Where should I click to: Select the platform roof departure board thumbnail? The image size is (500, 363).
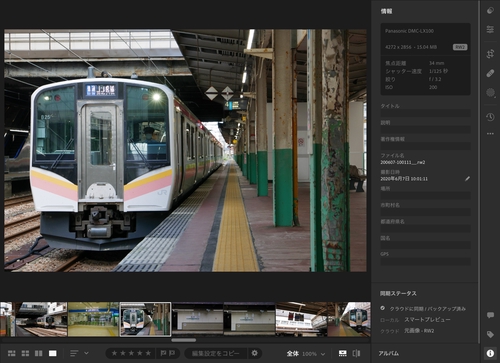point(301,319)
